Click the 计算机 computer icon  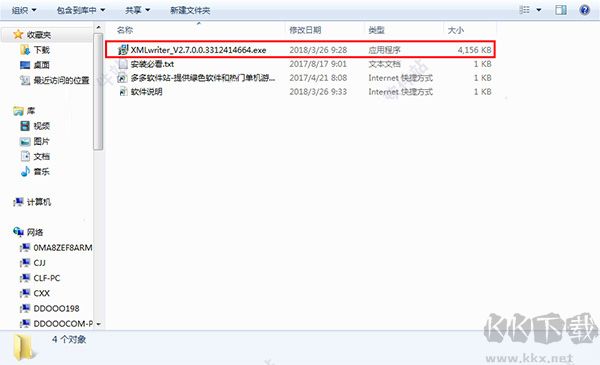tap(18, 202)
